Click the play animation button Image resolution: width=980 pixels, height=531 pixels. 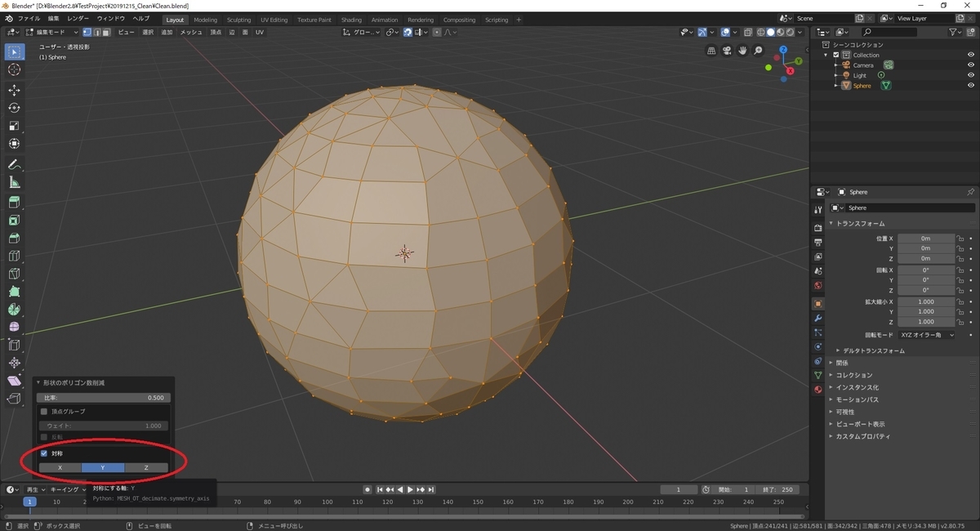[409, 489]
